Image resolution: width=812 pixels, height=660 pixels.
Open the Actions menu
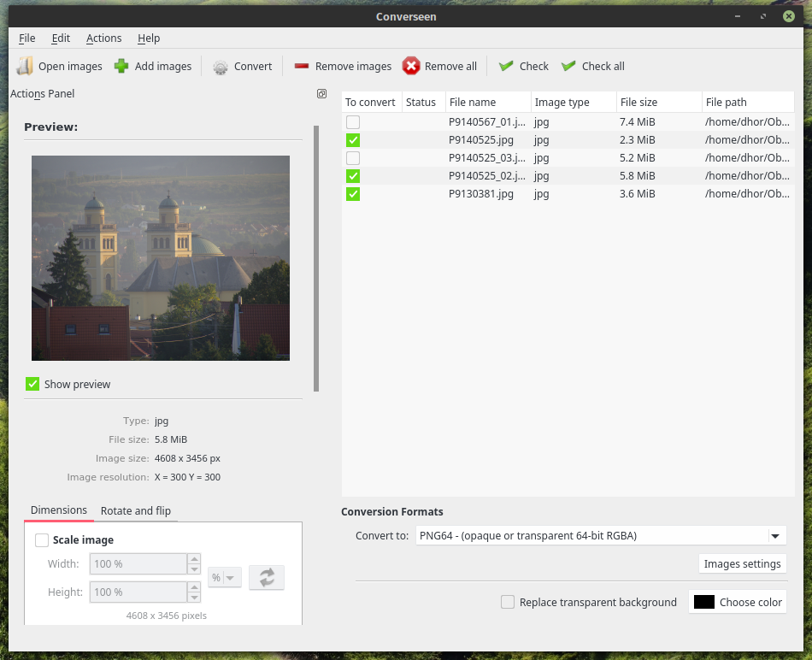pyautogui.click(x=103, y=38)
